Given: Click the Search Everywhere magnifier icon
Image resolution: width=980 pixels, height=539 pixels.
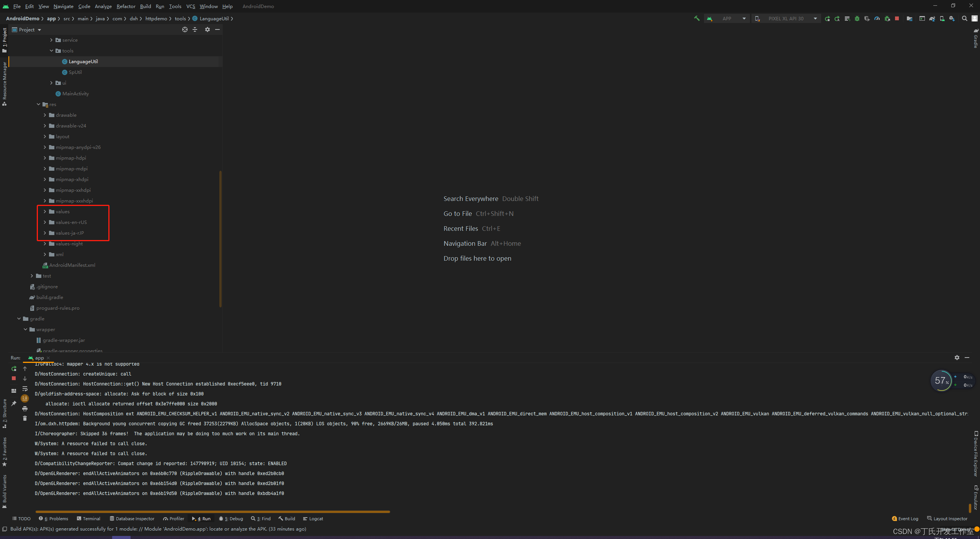Looking at the screenshot, I should 964,18.
